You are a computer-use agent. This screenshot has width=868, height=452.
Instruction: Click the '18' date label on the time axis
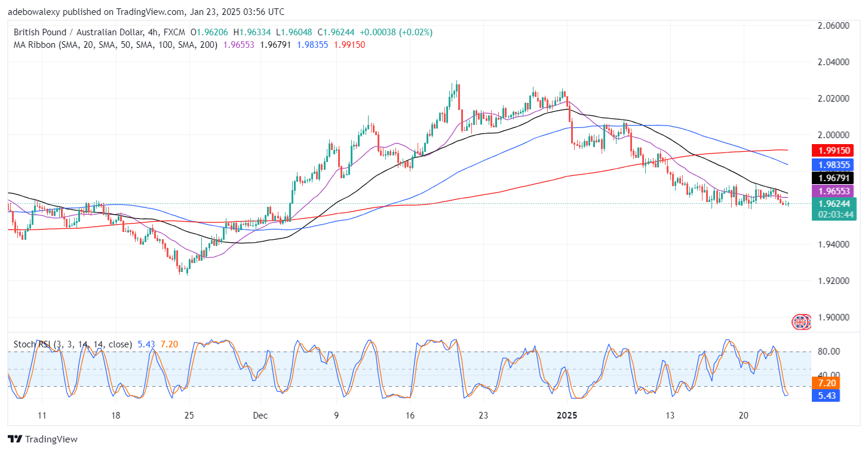116,416
